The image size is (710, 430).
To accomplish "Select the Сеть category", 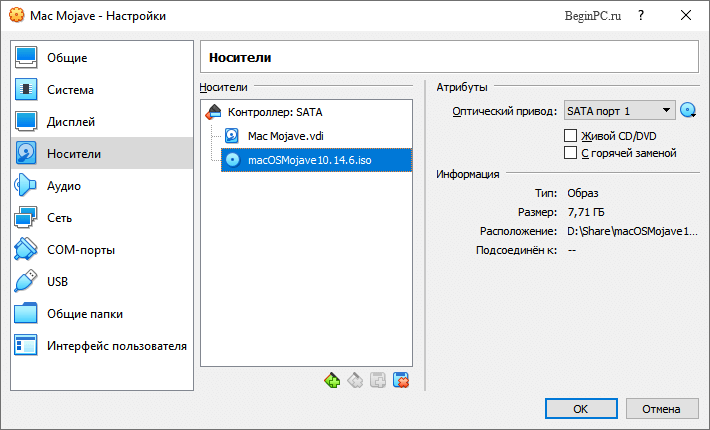I will pyautogui.click(x=102, y=218).
